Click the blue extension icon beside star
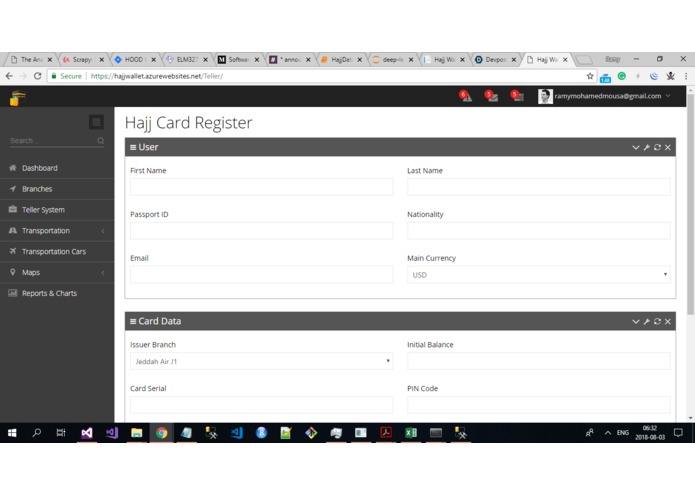This screenshot has height=494, width=695. click(x=605, y=78)
